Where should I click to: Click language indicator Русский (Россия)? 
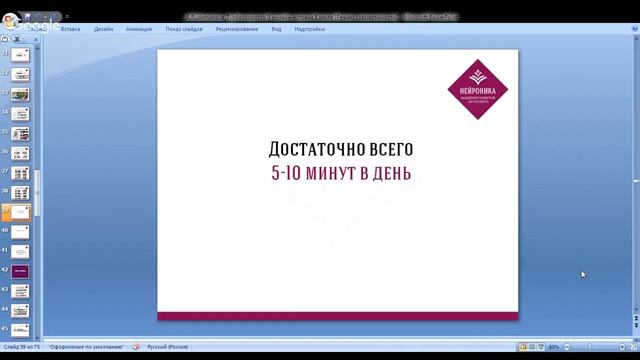click(167, 347)
